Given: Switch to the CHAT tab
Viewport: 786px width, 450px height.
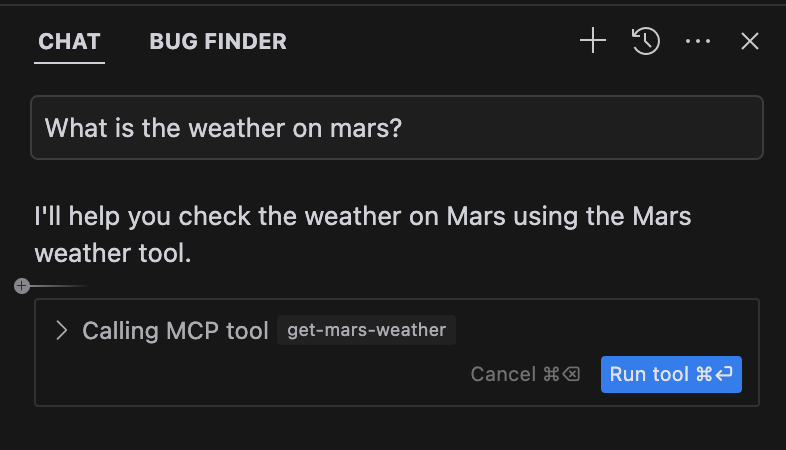Looking at the screenshot, I should (69, 42).
